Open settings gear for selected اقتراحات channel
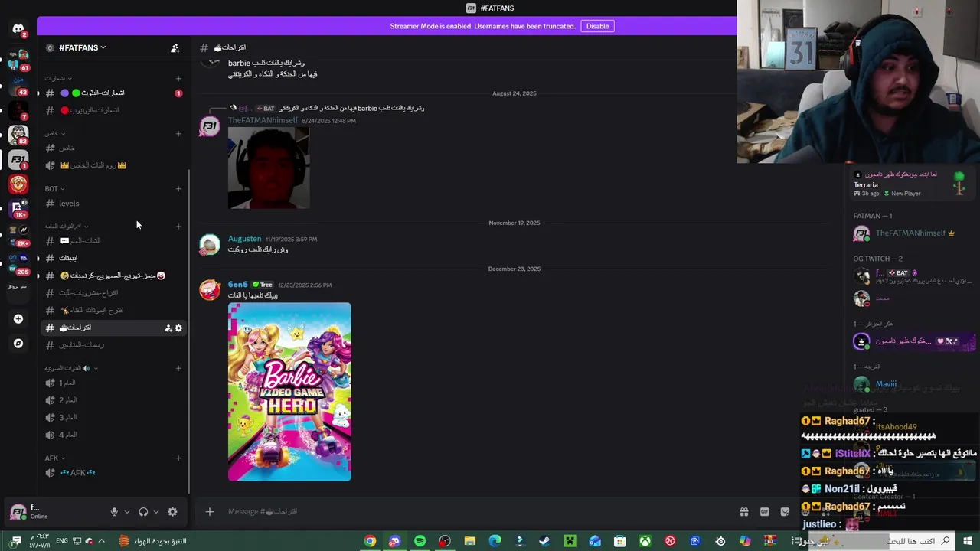980x551 pixels. click(x=178, y=328)
